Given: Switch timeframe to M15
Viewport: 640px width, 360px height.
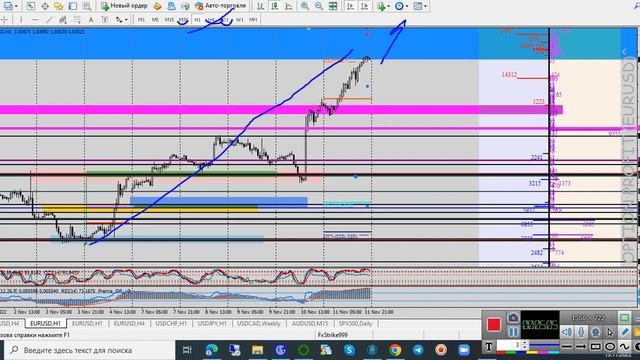Looking at the screenshot, I should pyautogui.click(x=169, y=20).
